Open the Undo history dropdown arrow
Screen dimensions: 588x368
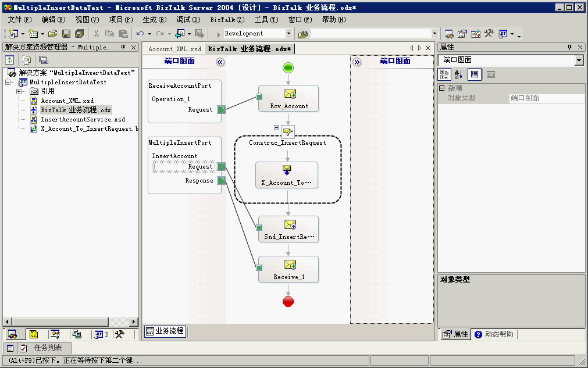tap(149, 34)
